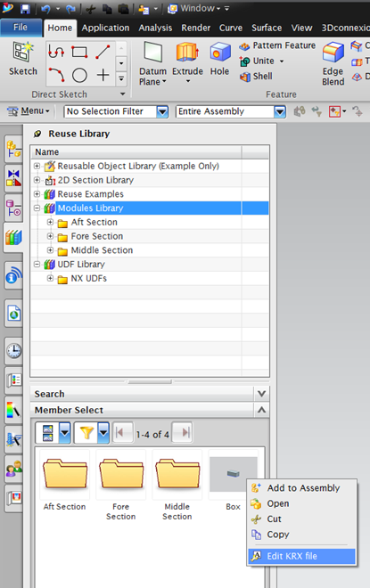Viewport: 370px width, 588px height.
Task: Click the funnel filter icon in Member Select
Action: click(86, 433)
